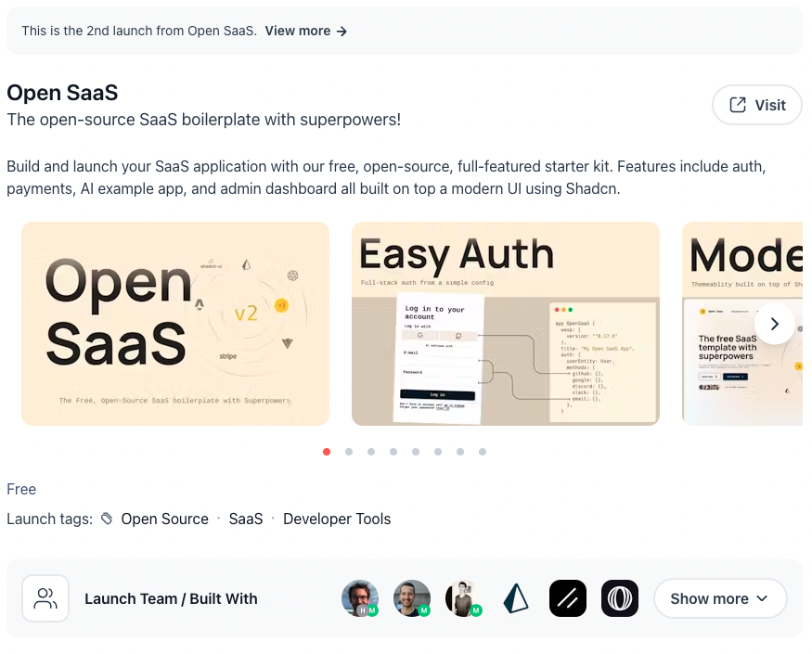Open the Open SaaS v2 thumbnail
This screenshot has height=654, width=812.
[175, 324]
